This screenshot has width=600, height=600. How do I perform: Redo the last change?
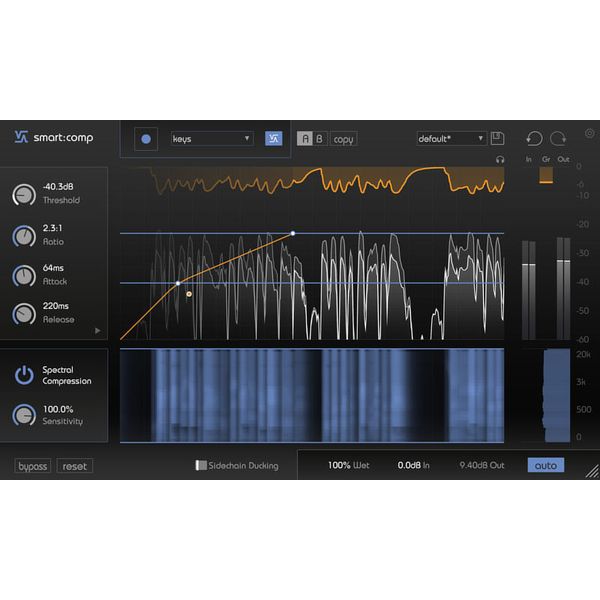558,138
